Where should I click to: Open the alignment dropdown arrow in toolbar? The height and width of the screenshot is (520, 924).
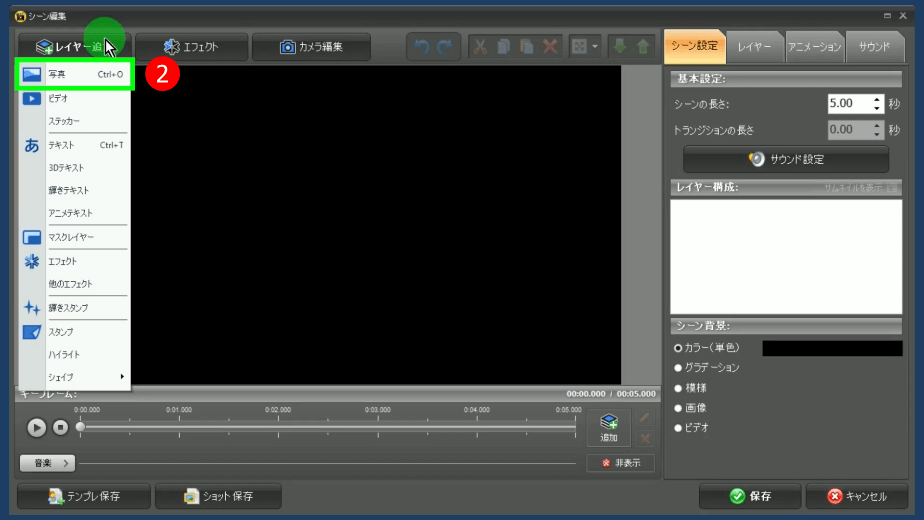596,47
